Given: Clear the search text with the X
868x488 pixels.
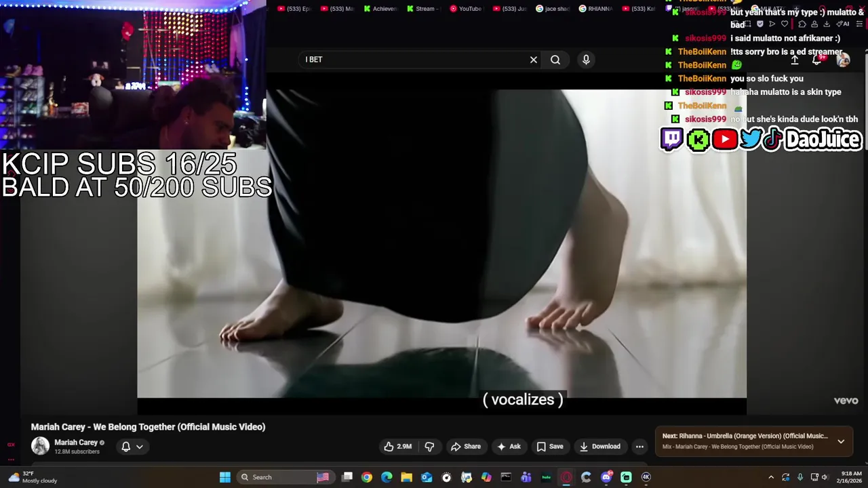Looking at the screenshot, I should pos(534,60).
